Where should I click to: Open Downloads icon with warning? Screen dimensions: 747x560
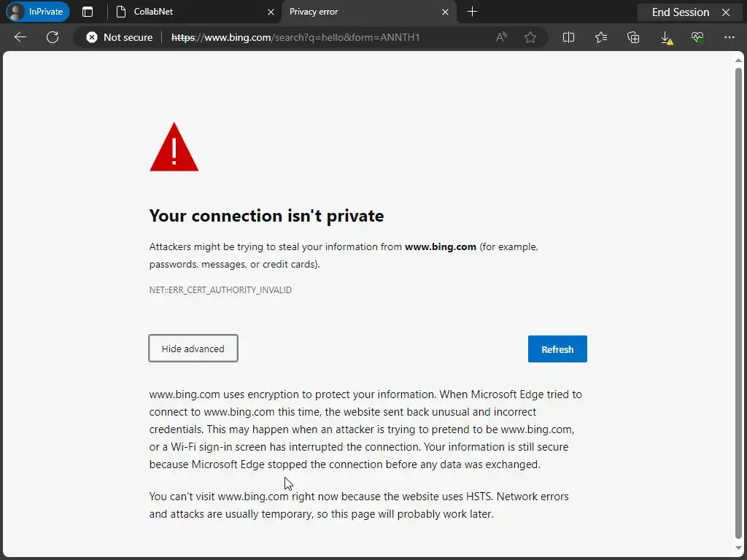pos(667,38)
